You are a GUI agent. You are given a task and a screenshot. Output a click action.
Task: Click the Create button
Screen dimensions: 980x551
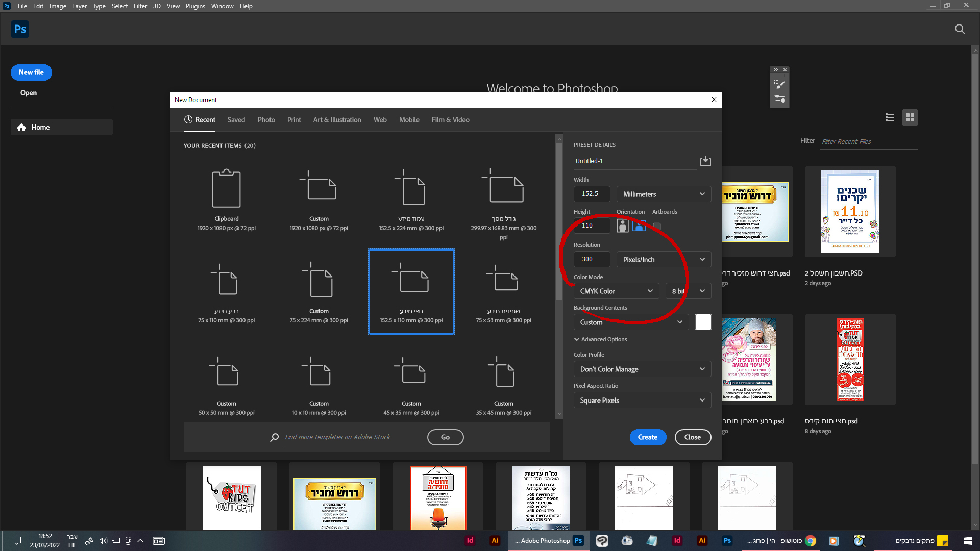(647, 437)
